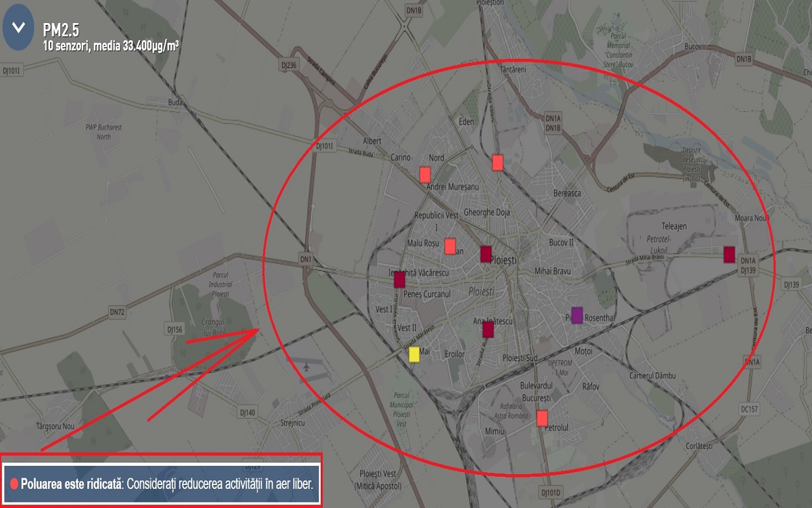This screenshot has height=508, width=812.
Task: Click the yellow sensor marker near Mai
Action: [414, 354]
